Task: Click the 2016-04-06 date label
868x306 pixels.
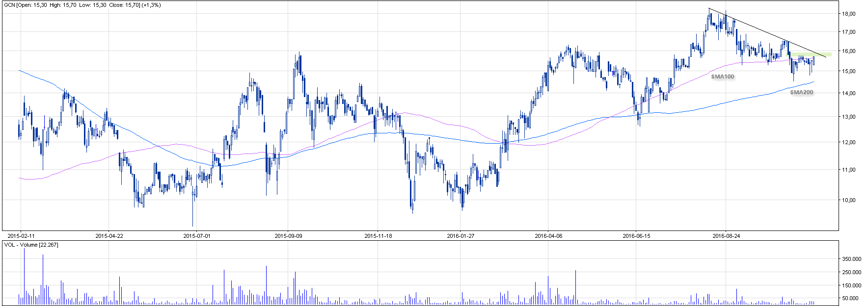Action: [x=548, y=236]
